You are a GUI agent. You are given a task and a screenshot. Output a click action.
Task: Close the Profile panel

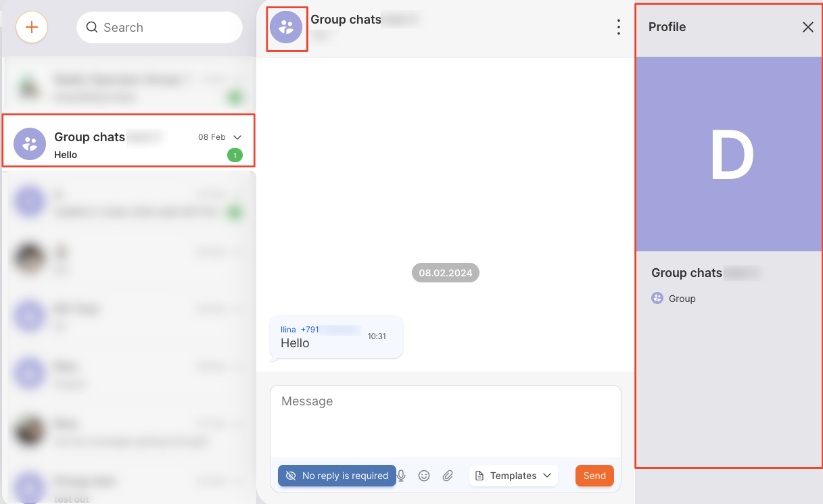[807, 27]
